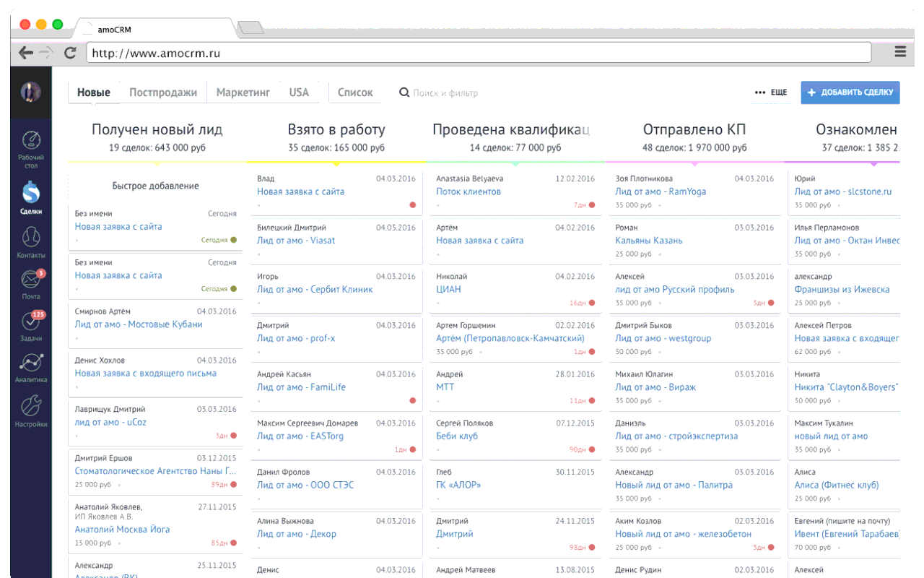
Task: Open deal Артём (Петропавловск-Камчатский)
Action: point(510,338)
